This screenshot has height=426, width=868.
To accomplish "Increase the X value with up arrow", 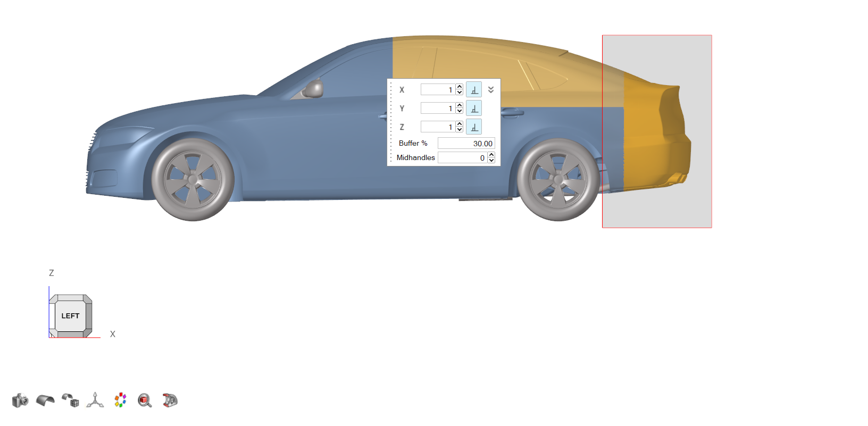I will [x=460, y=87].
